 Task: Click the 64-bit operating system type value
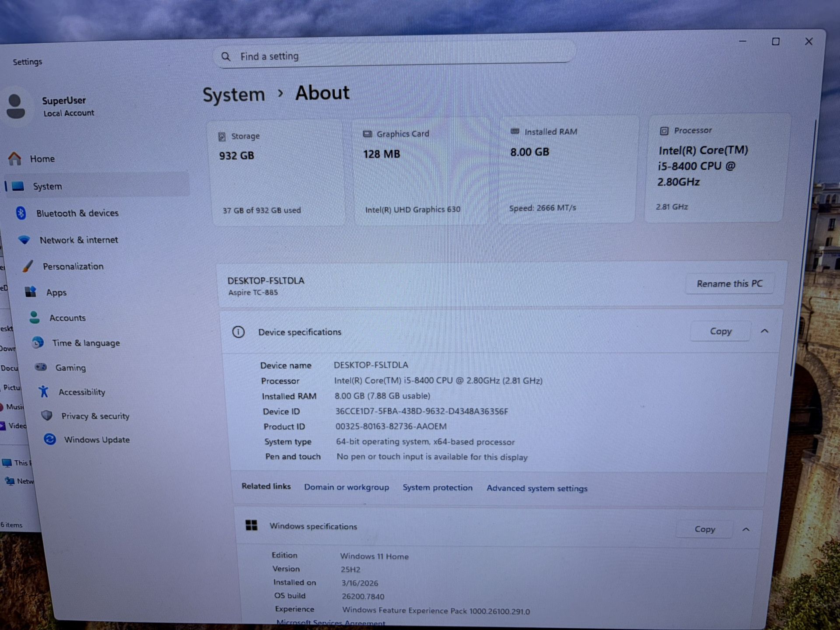point(425,442)
